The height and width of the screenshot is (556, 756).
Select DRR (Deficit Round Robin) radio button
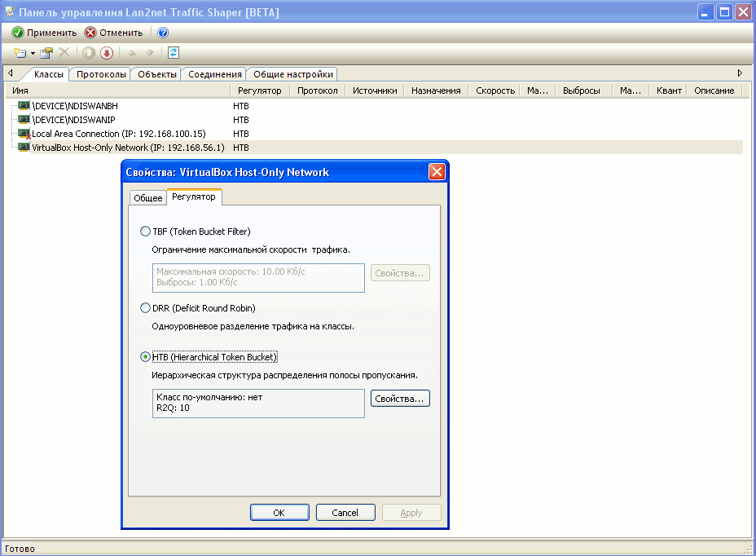[146, 308]
